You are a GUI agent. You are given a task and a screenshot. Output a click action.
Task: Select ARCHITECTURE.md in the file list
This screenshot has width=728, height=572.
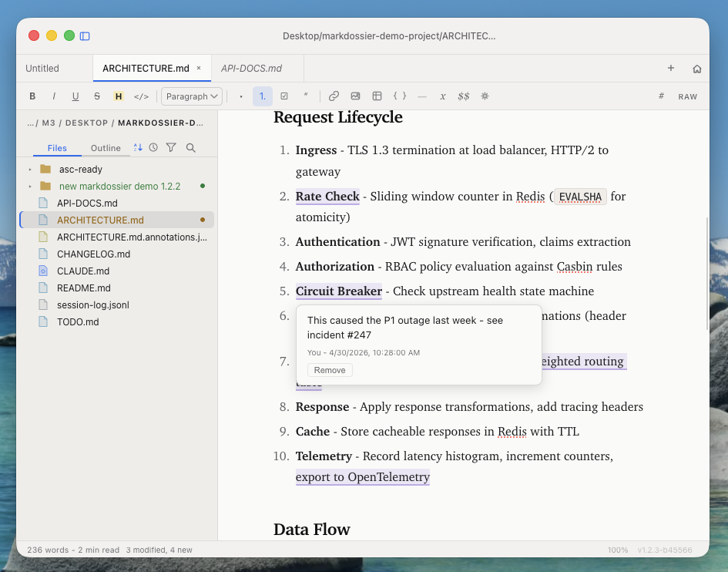click(117, 220)
